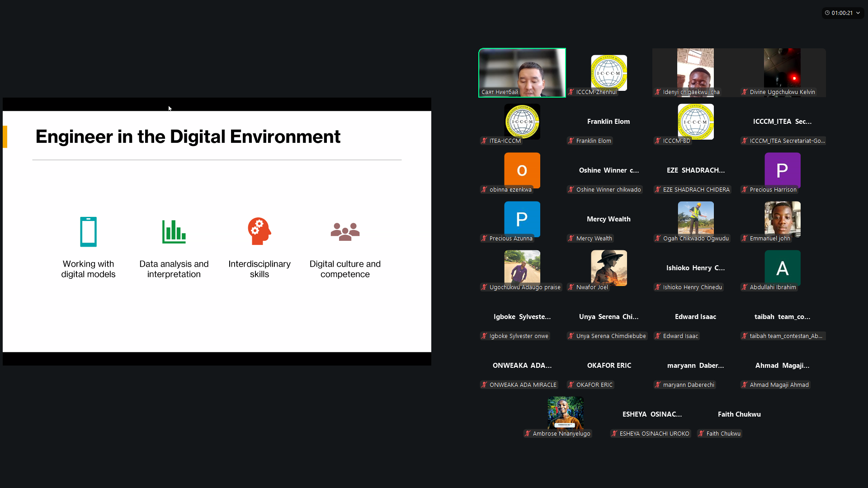Click the green bar chart icon
Image resolution: width=868 pixels, height=488 pixels.
(x=174, y=232)
